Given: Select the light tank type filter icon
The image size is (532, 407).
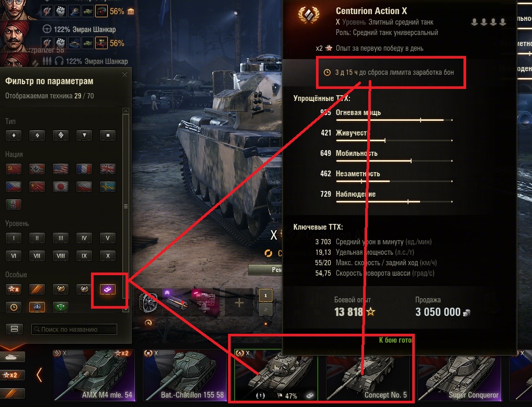Looking at the screenshot, I should (x=14, y=135).
